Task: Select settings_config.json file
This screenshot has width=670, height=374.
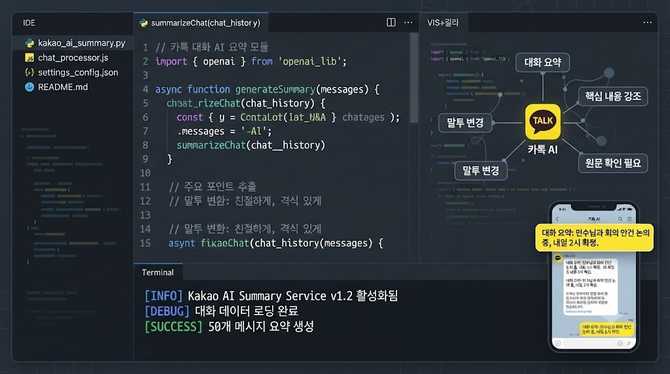Action: click(78, 72)
